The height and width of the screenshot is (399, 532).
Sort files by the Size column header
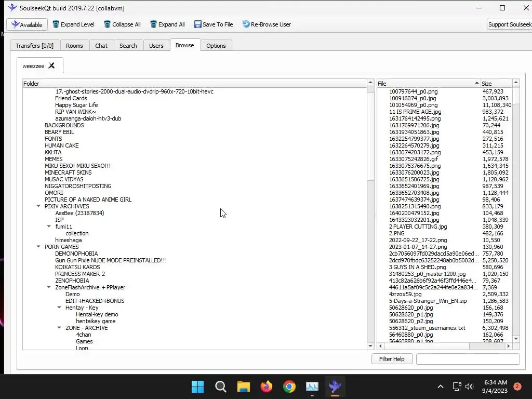(496, 84)
